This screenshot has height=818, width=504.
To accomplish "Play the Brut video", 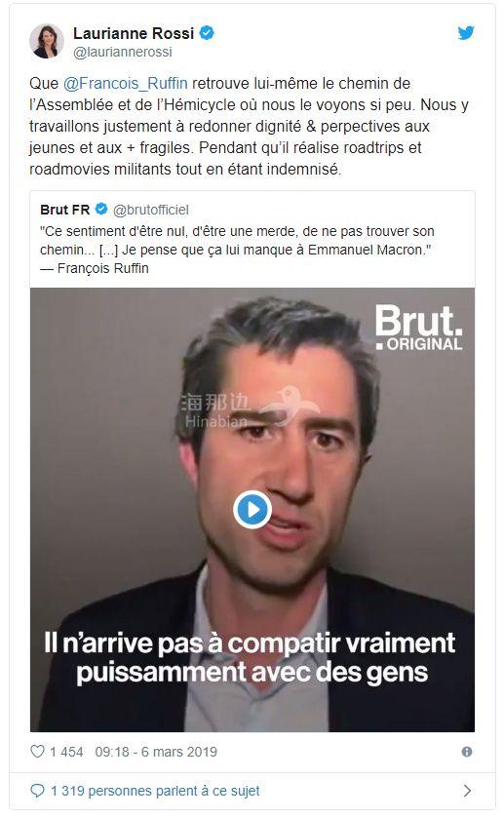I will coord(252,510).
